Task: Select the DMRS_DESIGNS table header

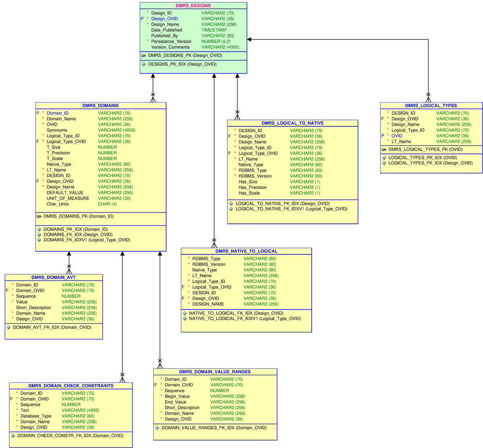Action: pyautogui.click(x=193, y=5)
